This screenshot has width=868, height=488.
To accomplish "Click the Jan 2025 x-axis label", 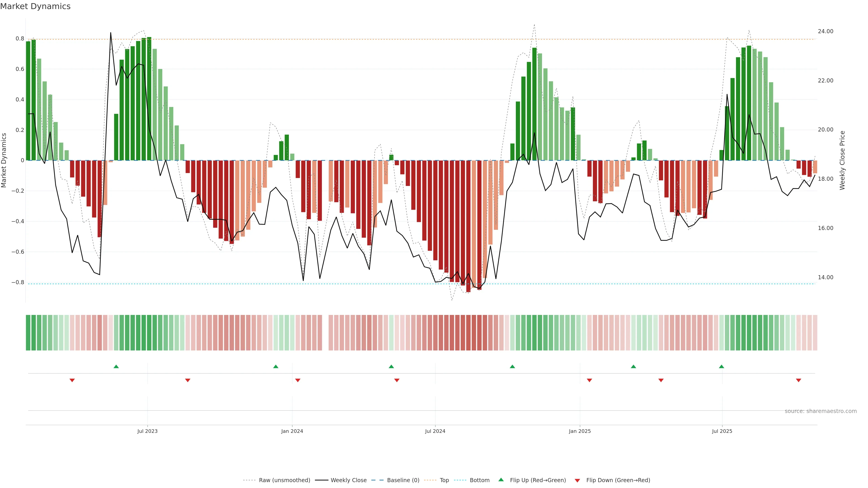I will pos(580,431).
